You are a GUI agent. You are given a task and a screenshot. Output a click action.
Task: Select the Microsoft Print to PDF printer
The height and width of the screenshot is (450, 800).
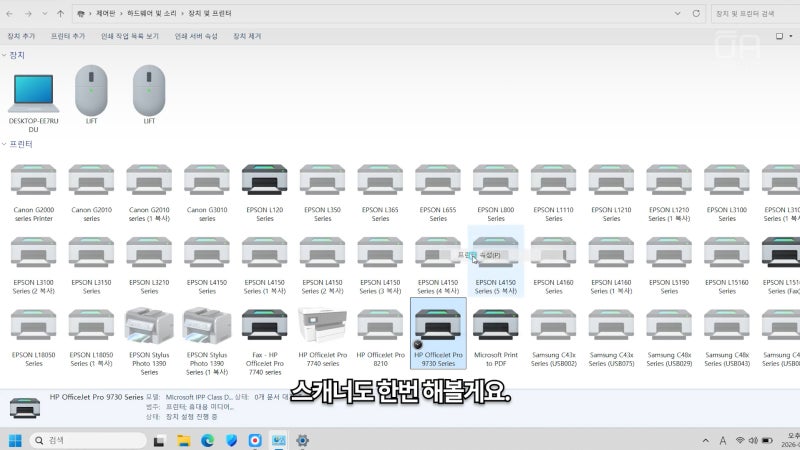click(x=495, y=337)
